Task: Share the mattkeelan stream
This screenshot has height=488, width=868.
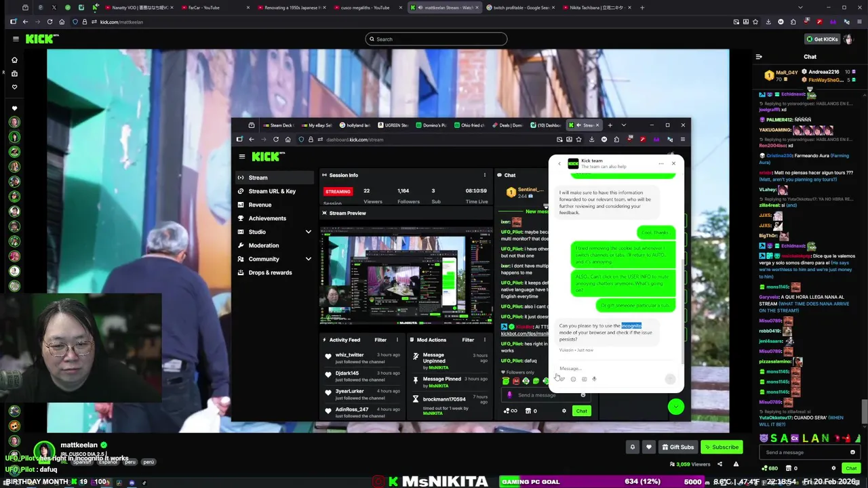Action: tap(719, 464)
